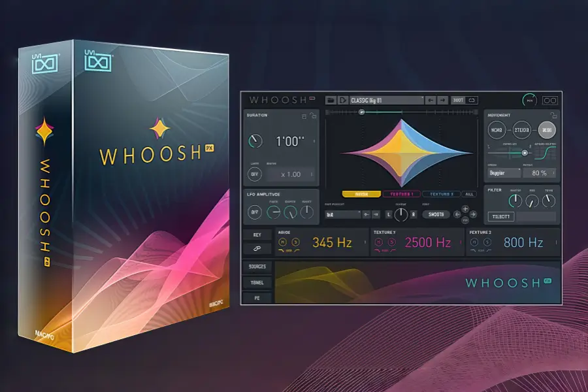
Task: Click the outlined button in Filter panel
Action: (x=501, y=216)
